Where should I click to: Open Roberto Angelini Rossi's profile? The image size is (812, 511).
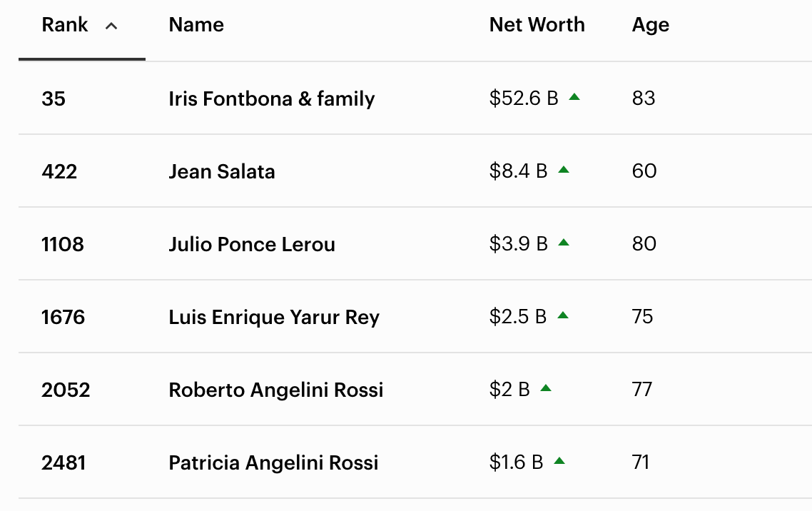click(275, 390)
